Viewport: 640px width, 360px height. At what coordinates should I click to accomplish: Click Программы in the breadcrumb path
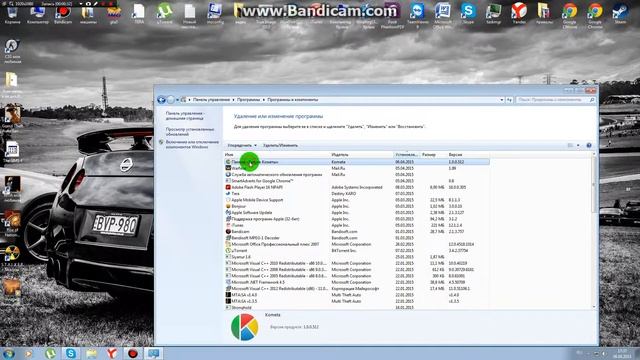click(248, 100)
